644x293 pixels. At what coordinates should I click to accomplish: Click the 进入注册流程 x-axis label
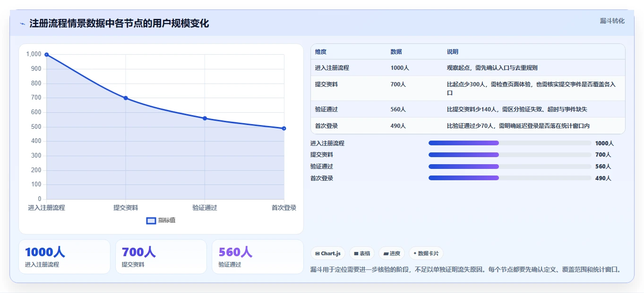[x=46, y=208]
